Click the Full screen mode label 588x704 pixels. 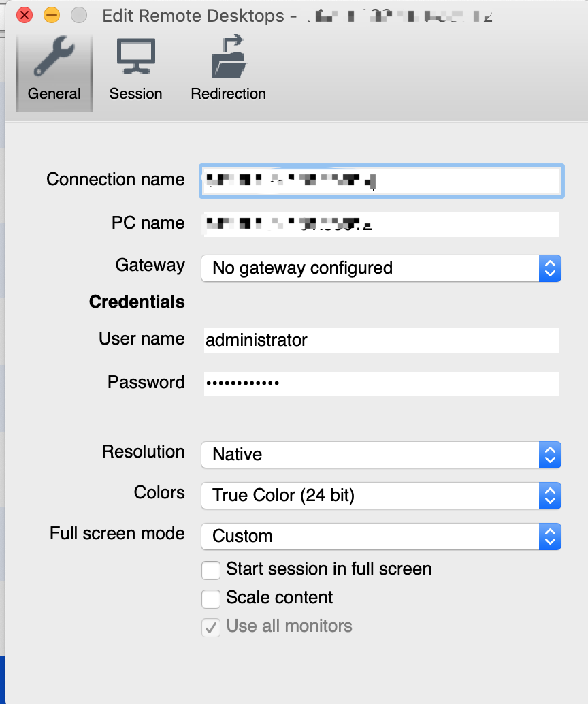[117, 533]
